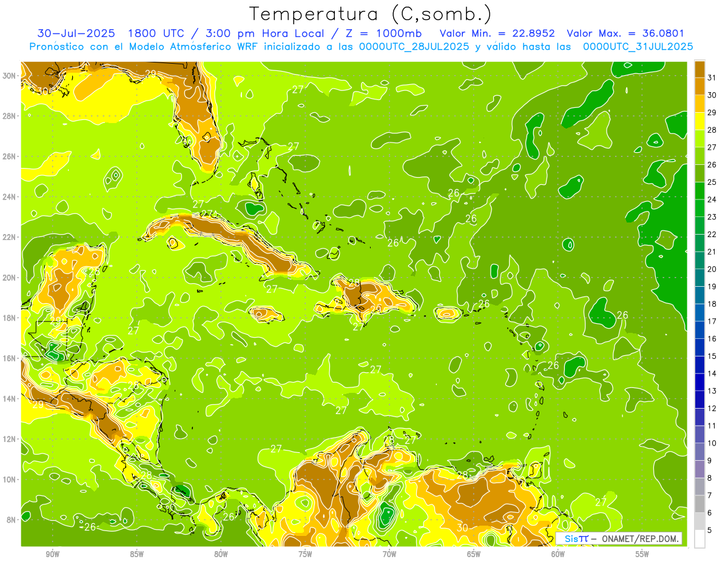Click the "30N" latitude axis label
The height and width of the screenshot is (562, 728).
(x=10, y=75)
